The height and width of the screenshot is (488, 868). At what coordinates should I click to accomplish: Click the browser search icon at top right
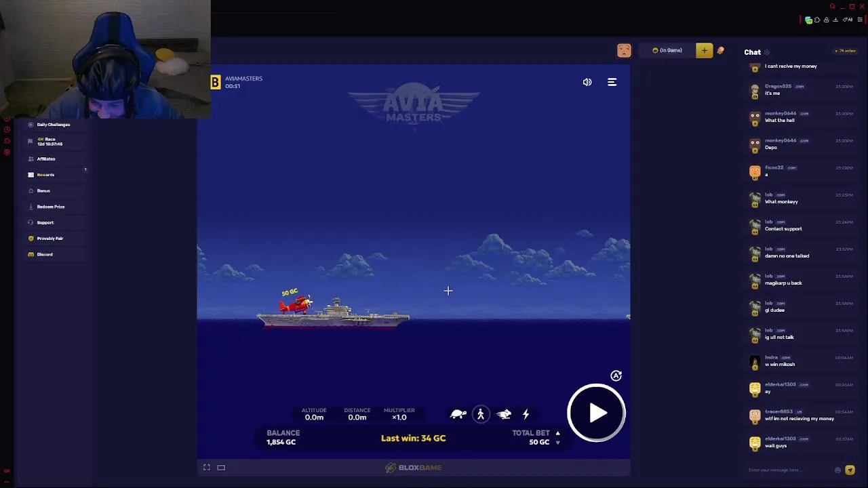[832, 7]
